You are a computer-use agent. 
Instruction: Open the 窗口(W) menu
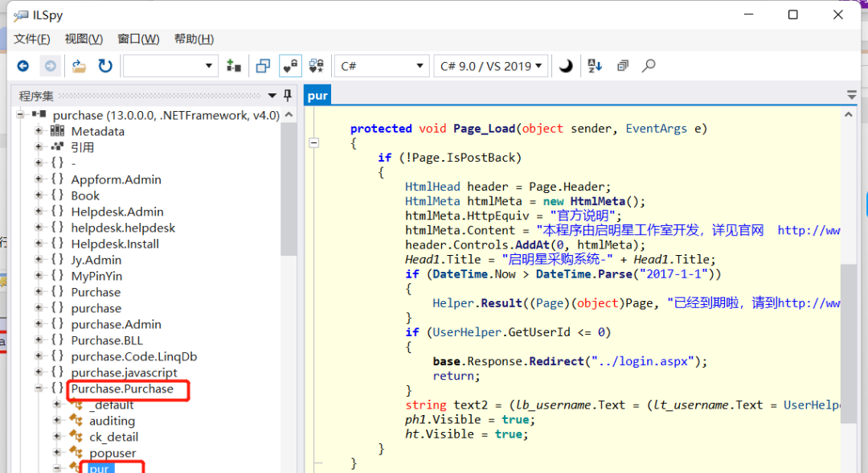pos(138,39)
